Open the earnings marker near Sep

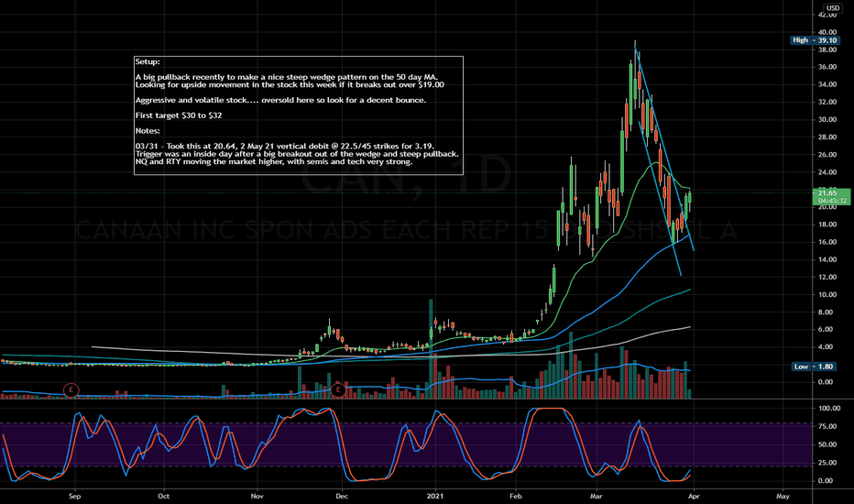71,389
